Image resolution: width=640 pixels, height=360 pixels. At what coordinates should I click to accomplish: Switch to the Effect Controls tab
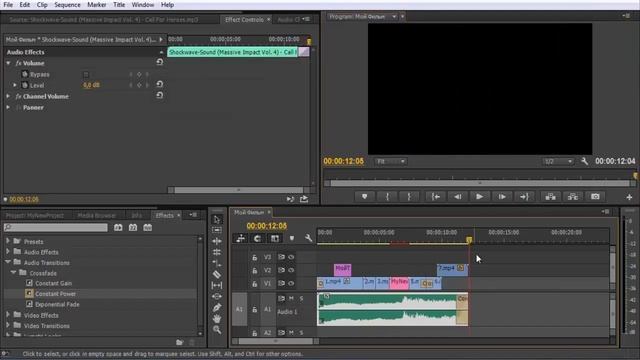(244, 20)
